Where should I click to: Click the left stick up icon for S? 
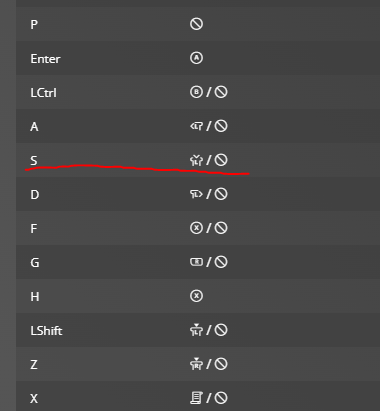196,160
